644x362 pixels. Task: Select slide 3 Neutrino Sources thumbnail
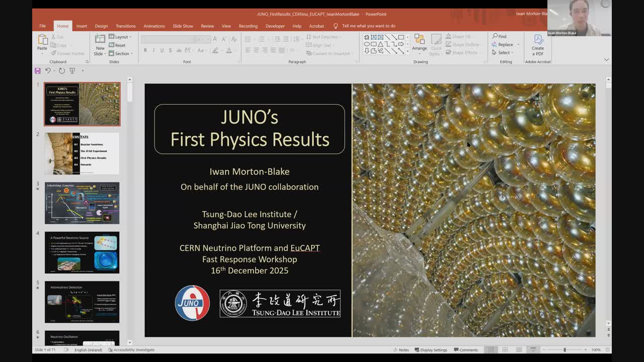coord(82,203)
